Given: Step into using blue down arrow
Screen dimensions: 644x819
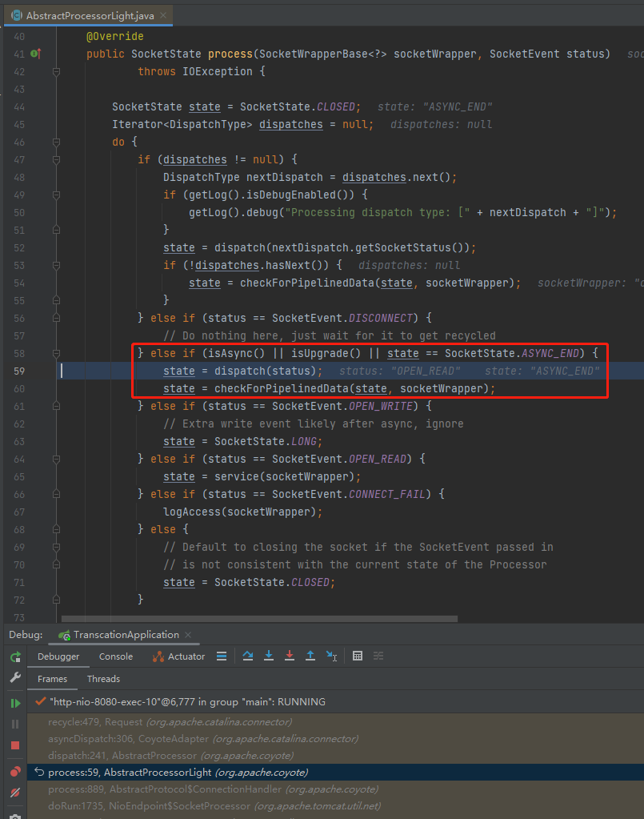Looking at the screenshot, I should click(x=269, y=656).
